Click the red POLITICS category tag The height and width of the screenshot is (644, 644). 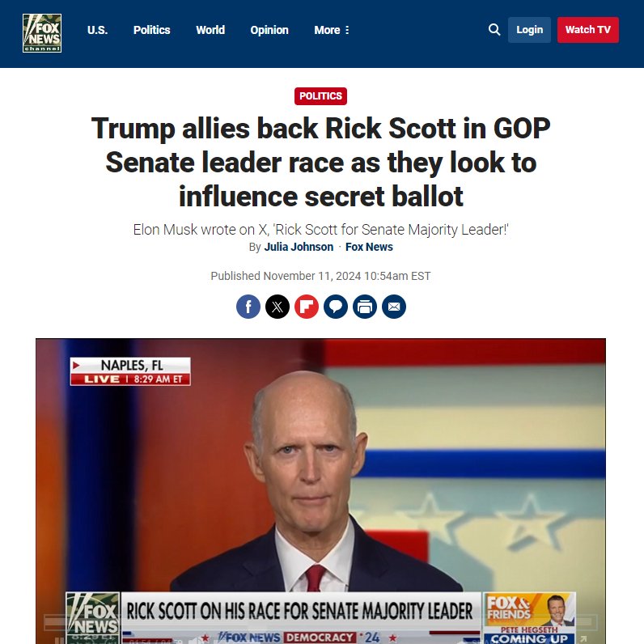[320, 96]
